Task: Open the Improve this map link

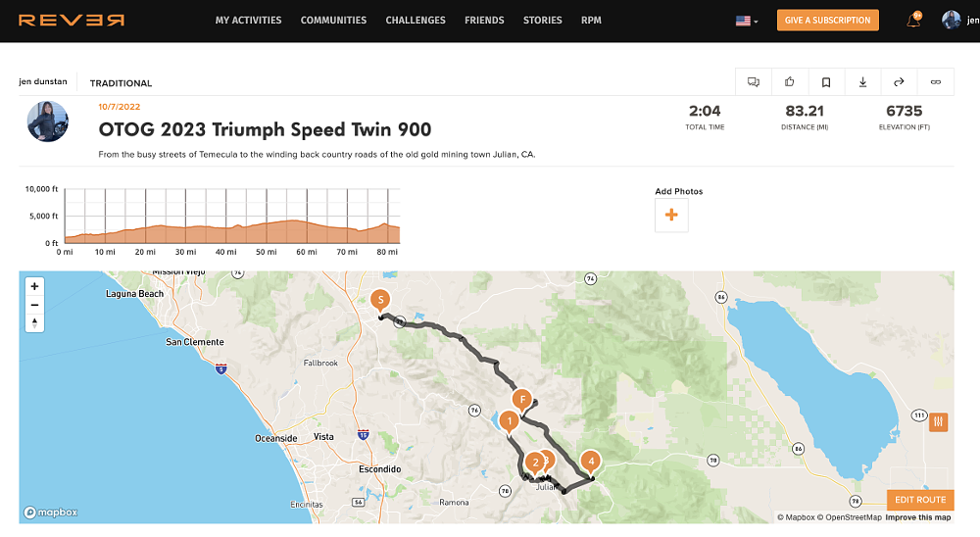Action: [918, 517]
